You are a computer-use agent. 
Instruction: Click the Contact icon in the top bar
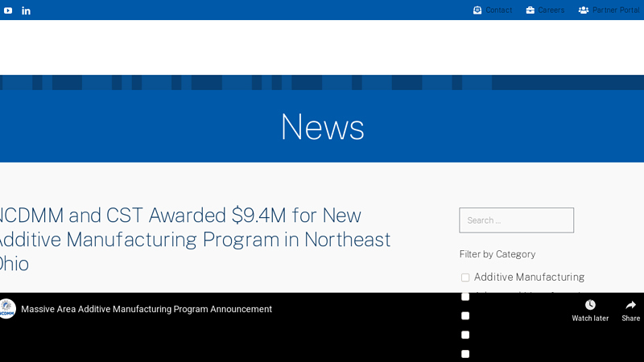(x=477, y=10)
